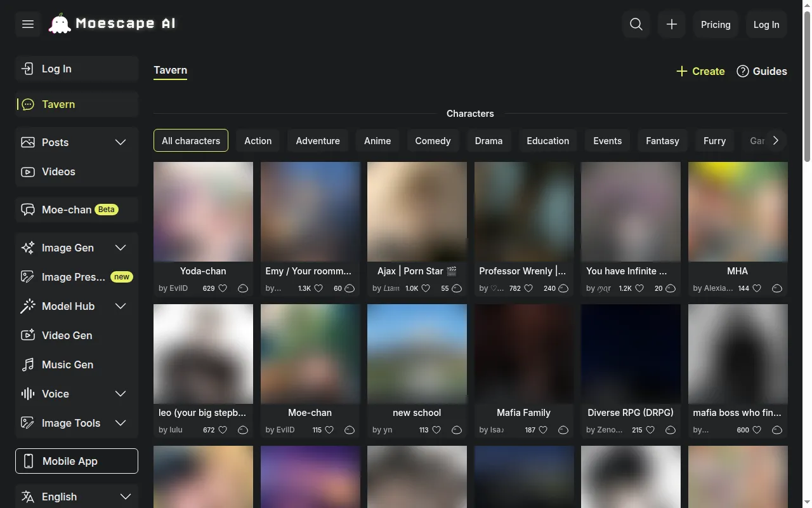This screenshot has height=508, width=812.
Task: Click heart icon on MHA card
Action: tap(757, 288)
